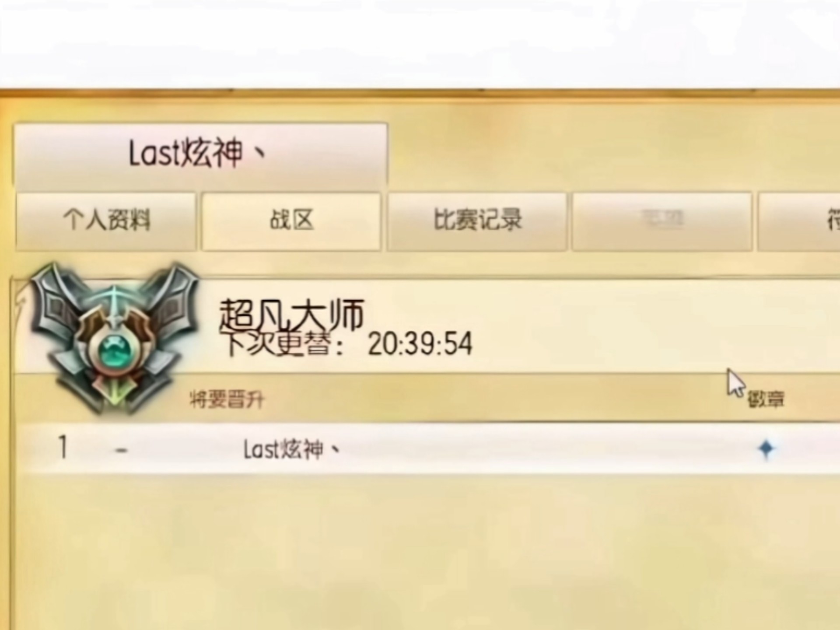Open the 个人资料 profile tab

coord(106,221)
